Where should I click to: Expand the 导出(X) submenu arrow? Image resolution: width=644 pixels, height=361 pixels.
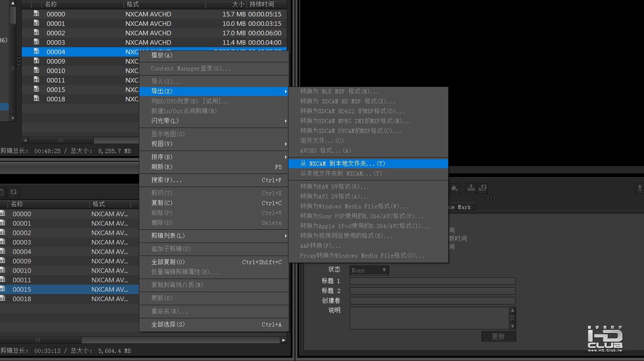286,91
